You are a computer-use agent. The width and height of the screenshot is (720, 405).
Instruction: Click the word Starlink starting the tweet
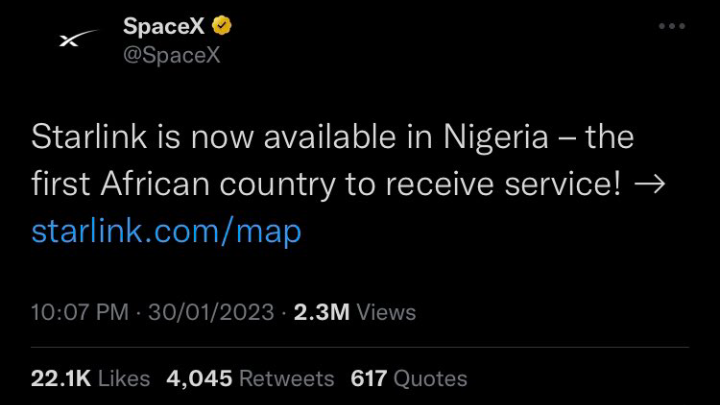pyautogui.click(x=91, y=137)
